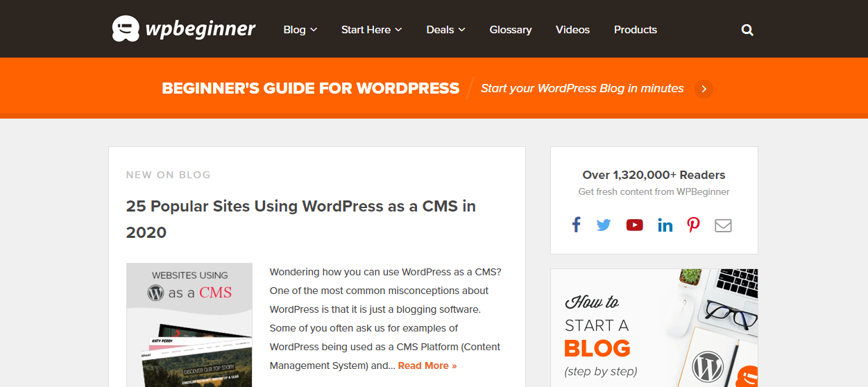Expand the Blog dropdown menu
The width and height of the screenshot is (868, 387).
click(x=300, y=30)
